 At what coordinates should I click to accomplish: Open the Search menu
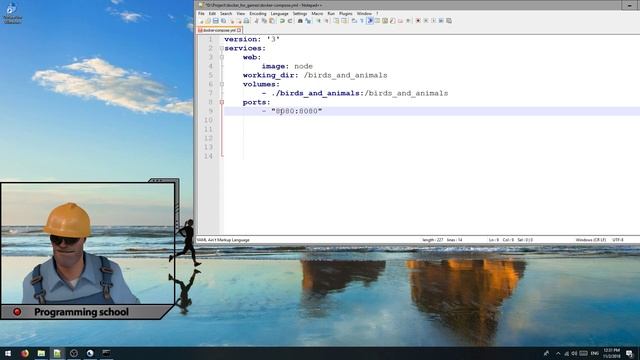[226, 13]
